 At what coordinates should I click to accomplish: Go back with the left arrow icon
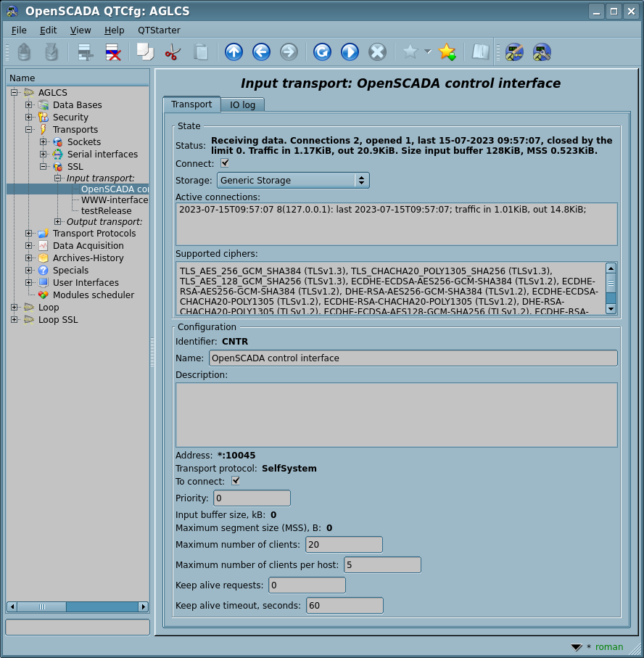[261, 52]
